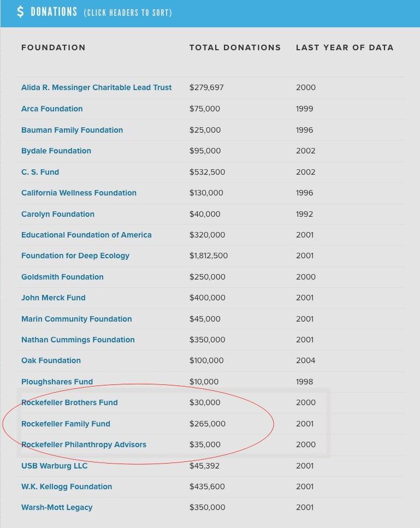Open Bauman Family Foundation link
This screenshot has width=420, height=528.
[x=72, y=130]
